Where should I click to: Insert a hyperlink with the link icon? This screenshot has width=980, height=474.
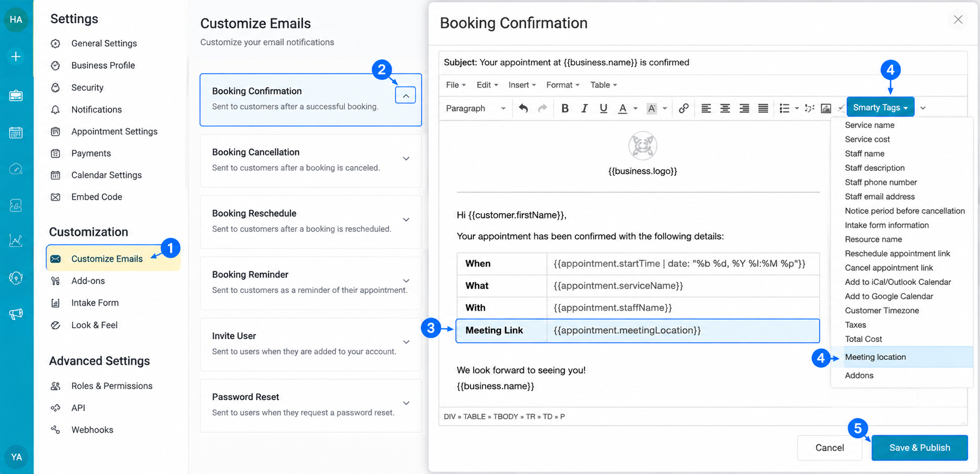tap(683, 108)
